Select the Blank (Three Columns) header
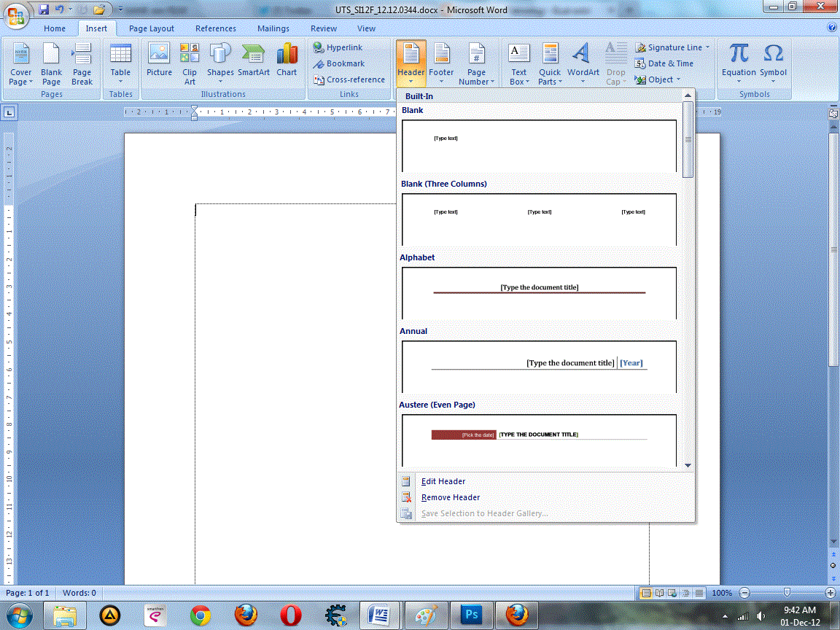840x630 pixels. [x=539, y=219]
